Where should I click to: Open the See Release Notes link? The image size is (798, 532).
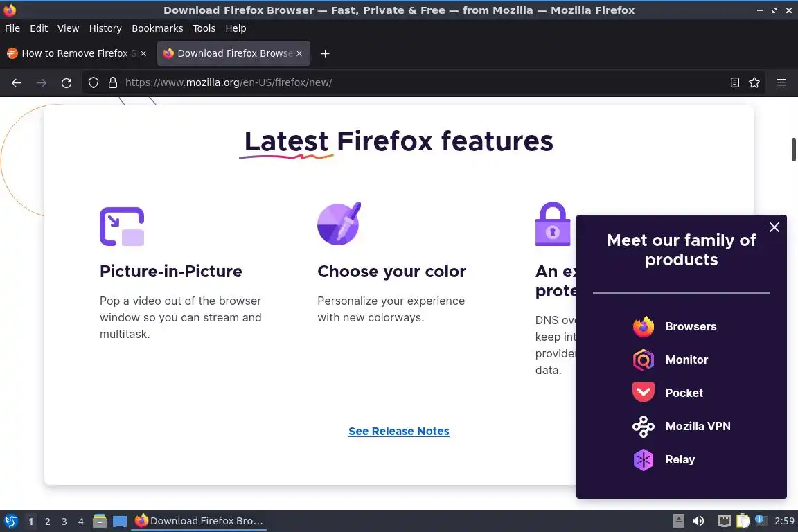click(x=398, y=431)
